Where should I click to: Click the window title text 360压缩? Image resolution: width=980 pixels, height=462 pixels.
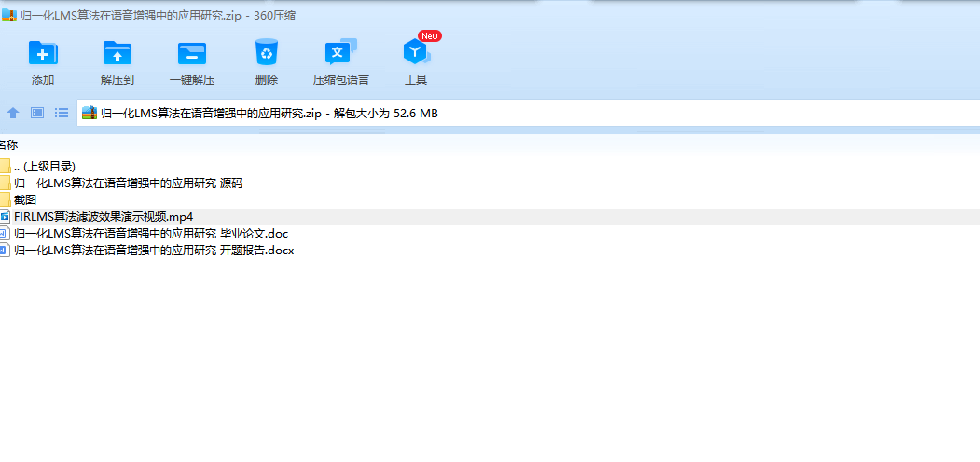click(x=275, y=16)
